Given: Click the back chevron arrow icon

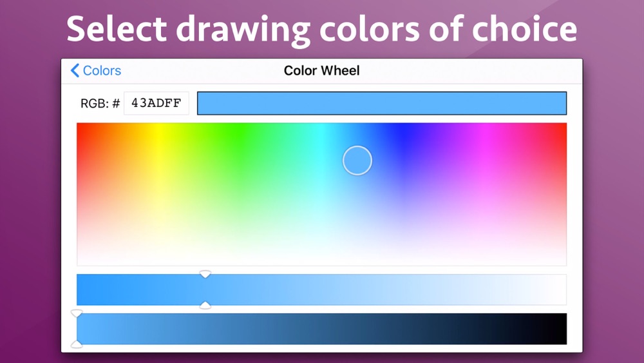Looking at the screenshot, I should [x=75, y=70].
